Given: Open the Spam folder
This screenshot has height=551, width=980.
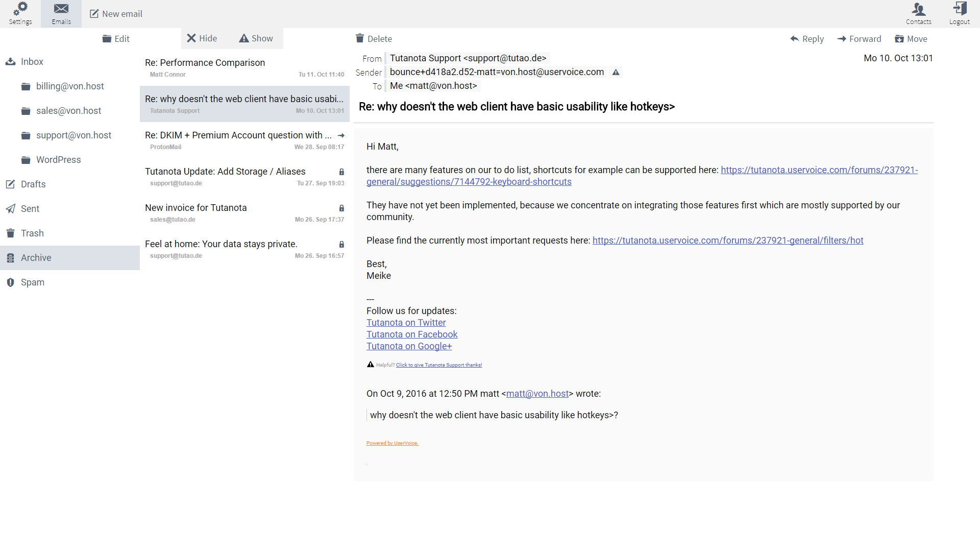Looking at the screenshot, I should [32, 282].
